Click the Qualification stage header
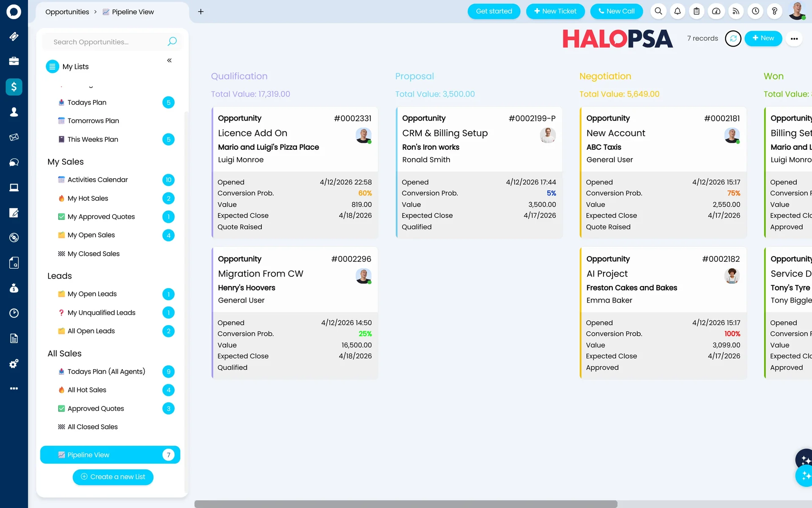This screenshot has height=508, width=812. [239, 76]
